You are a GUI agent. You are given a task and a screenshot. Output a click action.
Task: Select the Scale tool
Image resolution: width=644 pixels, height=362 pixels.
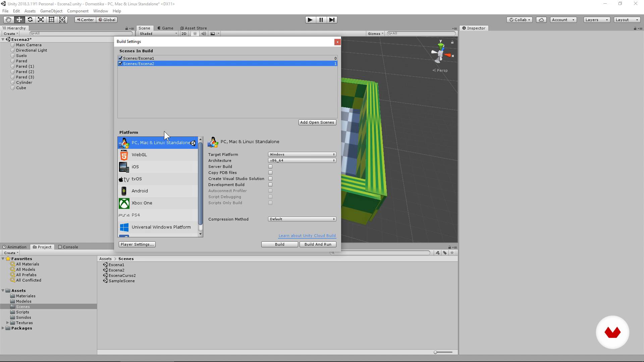click(41, 20)
